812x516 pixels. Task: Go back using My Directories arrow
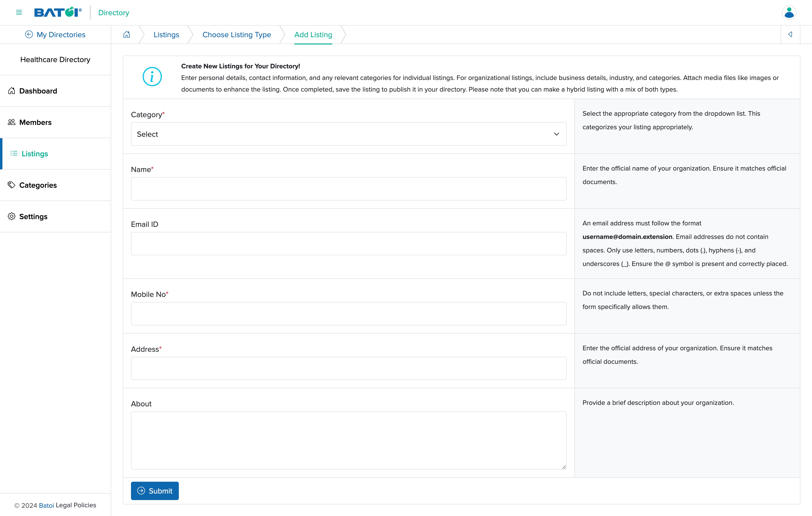pos(29,34)
